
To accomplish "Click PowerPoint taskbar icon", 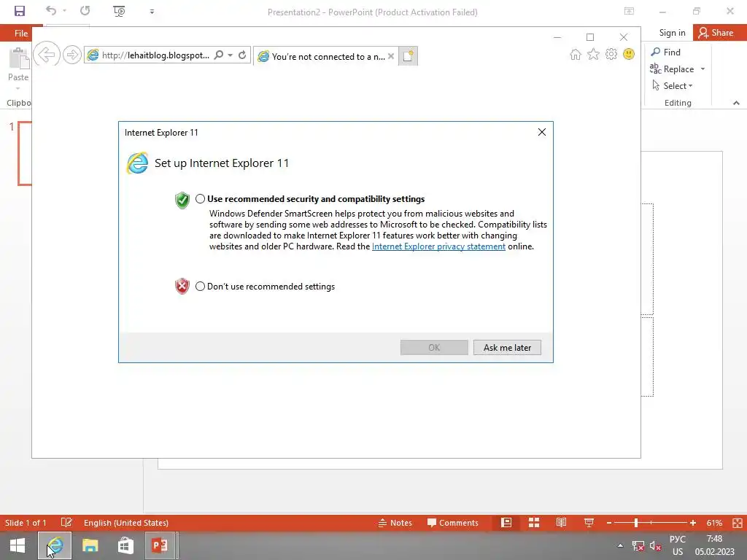I will [160, 545].
